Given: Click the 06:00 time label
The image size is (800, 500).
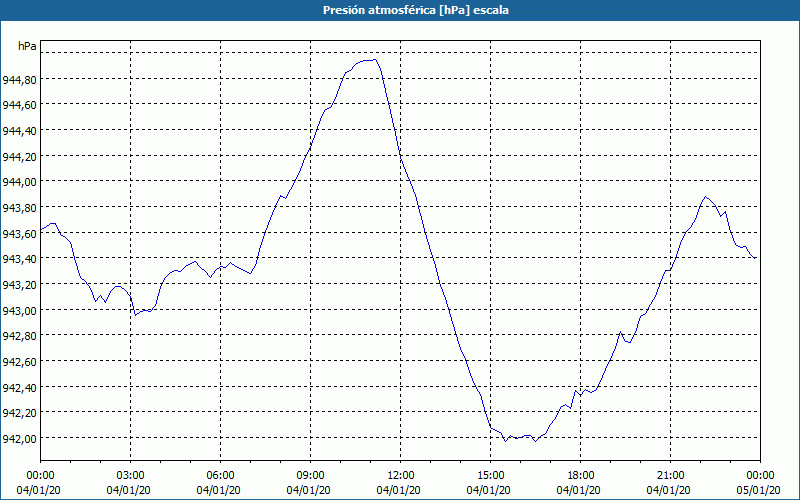Looking at the screenshot, I should [220, 476].
